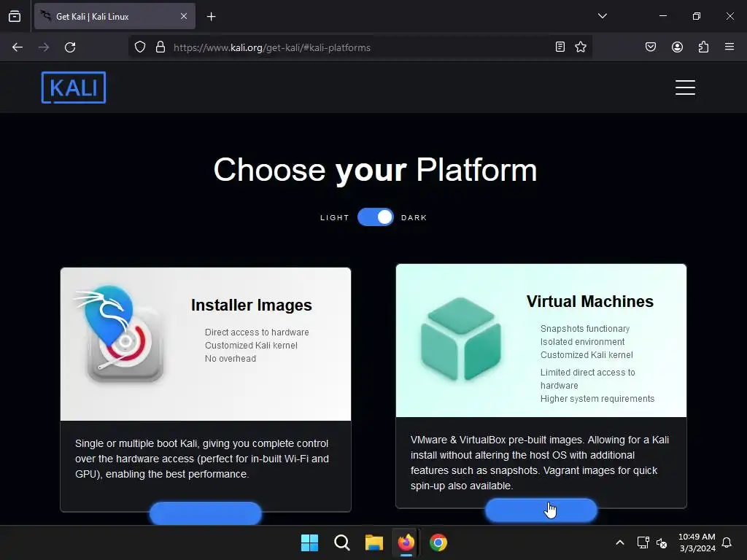Viewport: 747px width, 560px height.
Task: Click 'Snapshots functionary' text
Action: pyautogui.click(x=585, y=329)
